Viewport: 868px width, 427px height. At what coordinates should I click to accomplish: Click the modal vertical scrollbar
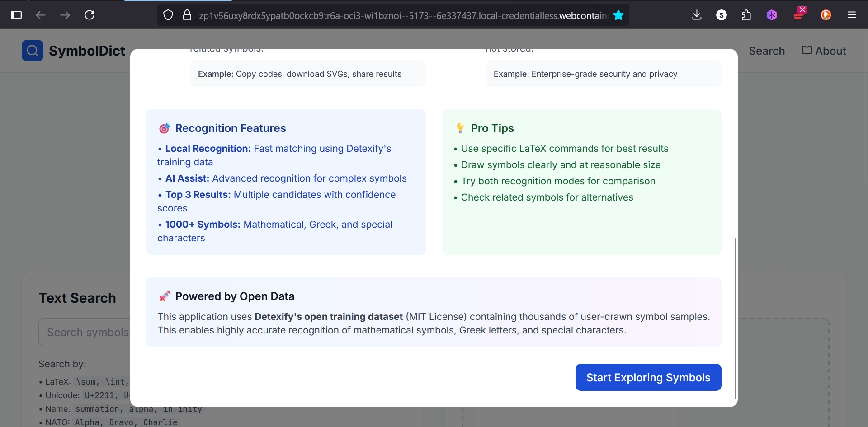[736, 318]
